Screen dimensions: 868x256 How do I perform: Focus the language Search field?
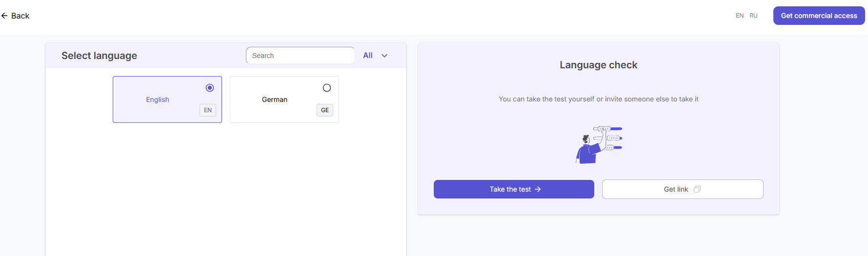[x=300, y=56]
